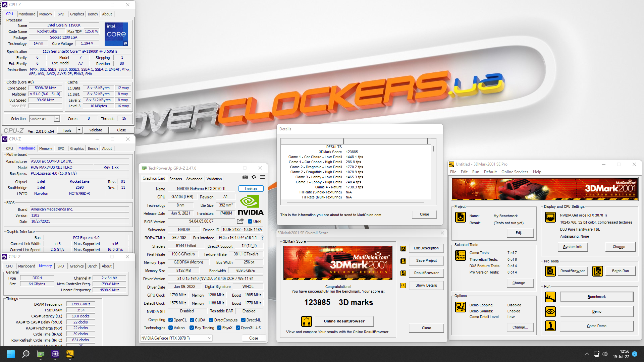Toggle the DirectCompute checkbox
Screen dimensions: 644x362
(x=211, y=320)
